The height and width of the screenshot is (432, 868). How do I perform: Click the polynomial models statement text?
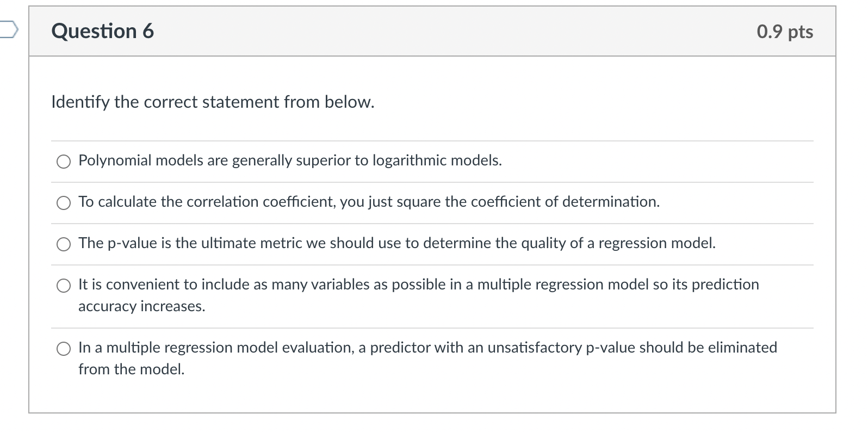point(289,161)
